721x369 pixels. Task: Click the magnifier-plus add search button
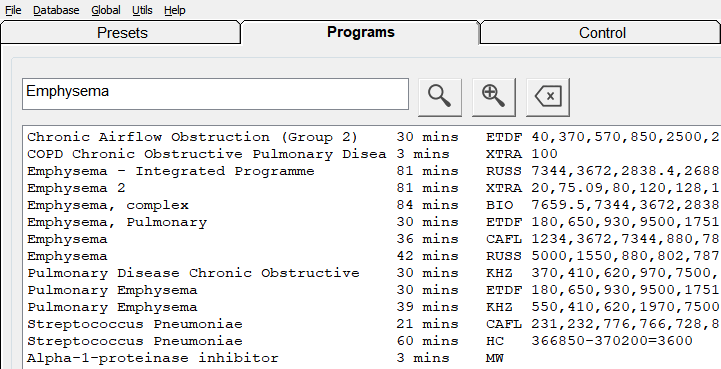(x=493, y=97)
